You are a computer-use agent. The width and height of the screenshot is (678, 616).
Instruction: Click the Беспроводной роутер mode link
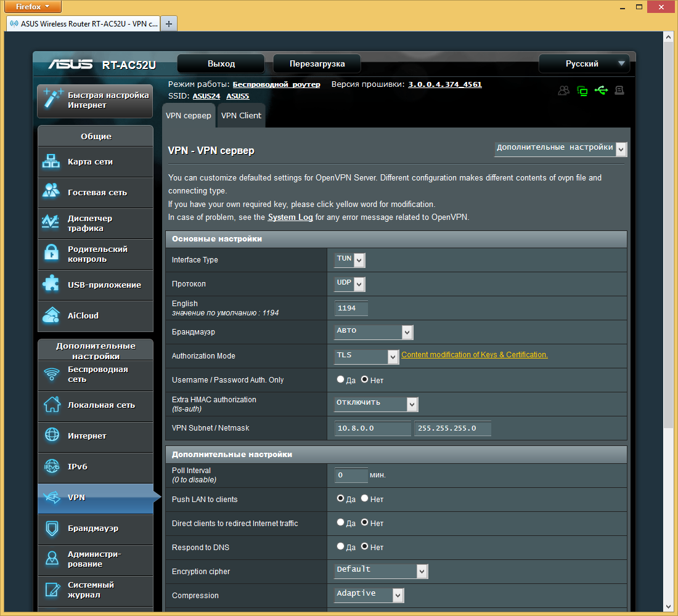click(x=276, y=84)
